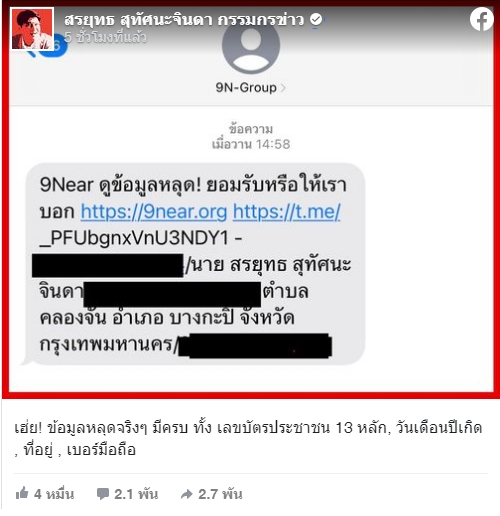This screenshot has height=516, width=500.
Task: Click the share arrow icon
Action: click(x=187, y=494)
